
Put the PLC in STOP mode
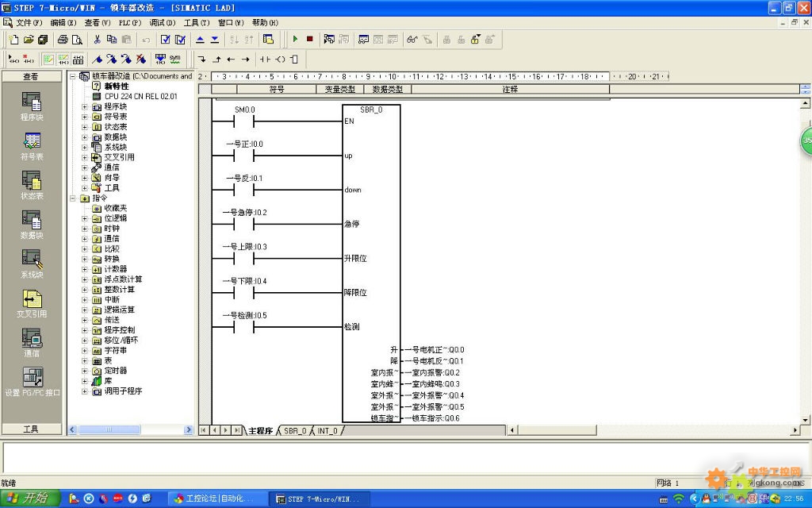point(310,40)
